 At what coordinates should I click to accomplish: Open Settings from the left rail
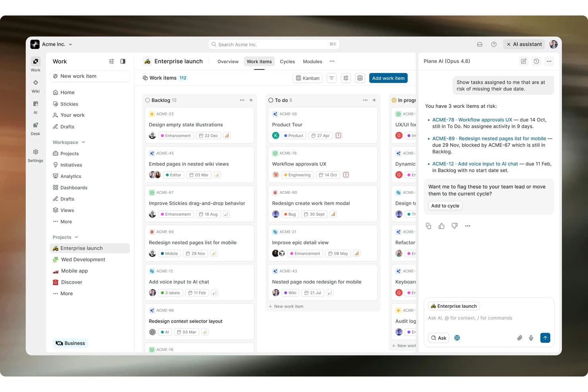pyautogui.click(x=36, y=155)
